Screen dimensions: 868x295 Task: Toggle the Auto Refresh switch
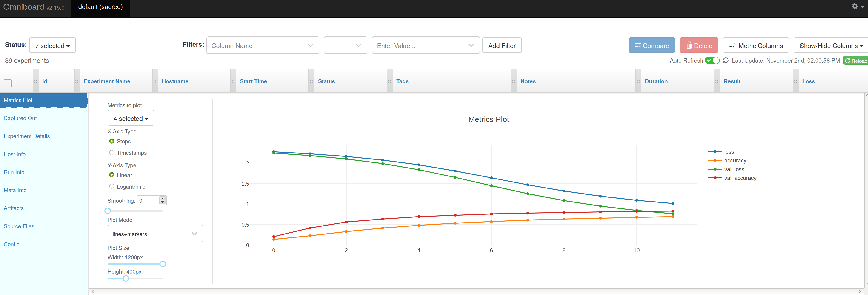click(712, 60)
